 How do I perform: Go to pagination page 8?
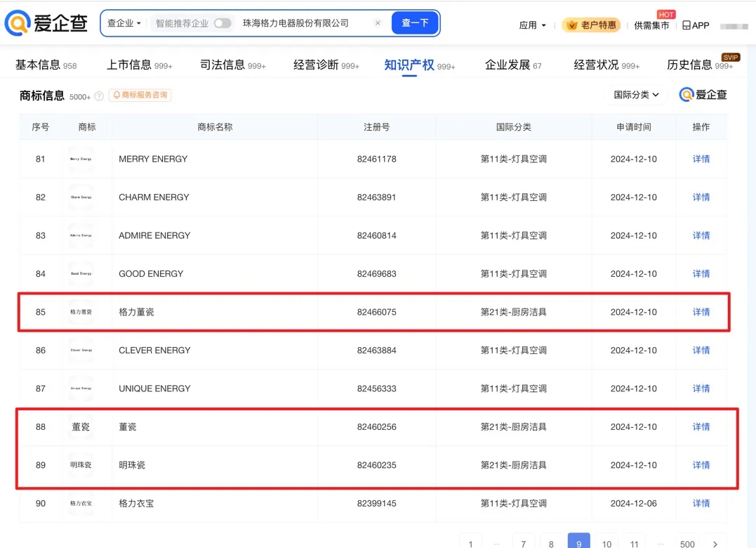pos(551,542)
